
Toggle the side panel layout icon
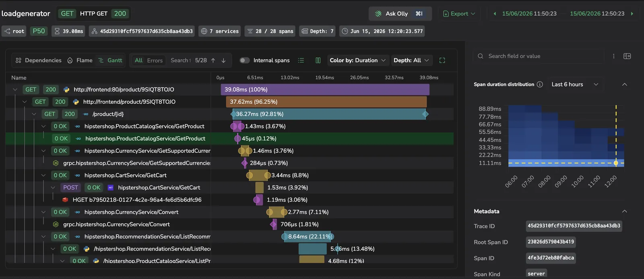coord(627,56)
